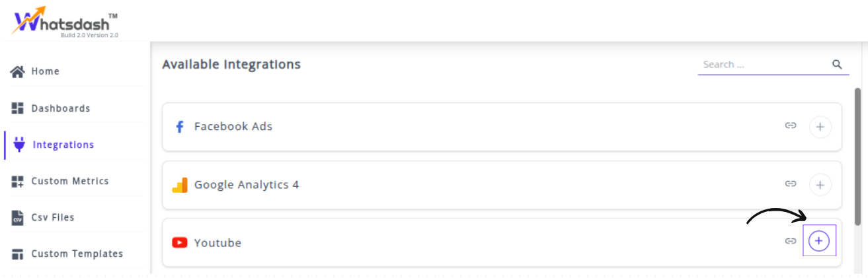Click the link icon for Youtube

[x=790, y=241]
